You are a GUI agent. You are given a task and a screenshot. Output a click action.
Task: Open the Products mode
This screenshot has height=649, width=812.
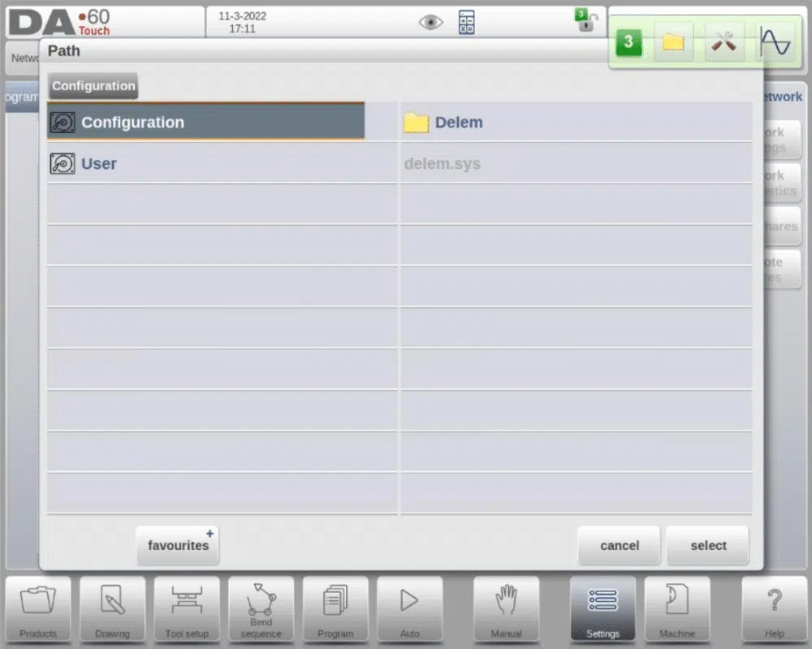(38, 610)
